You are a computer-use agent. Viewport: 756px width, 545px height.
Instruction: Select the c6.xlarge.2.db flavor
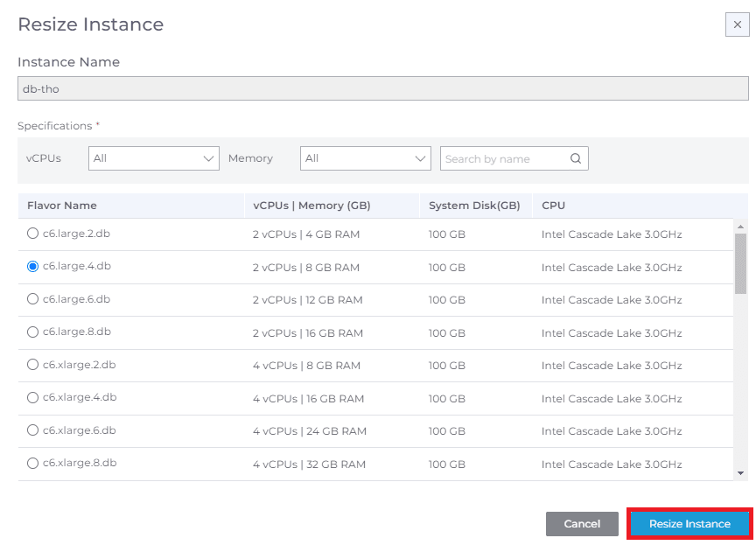(x=33, y=365)
